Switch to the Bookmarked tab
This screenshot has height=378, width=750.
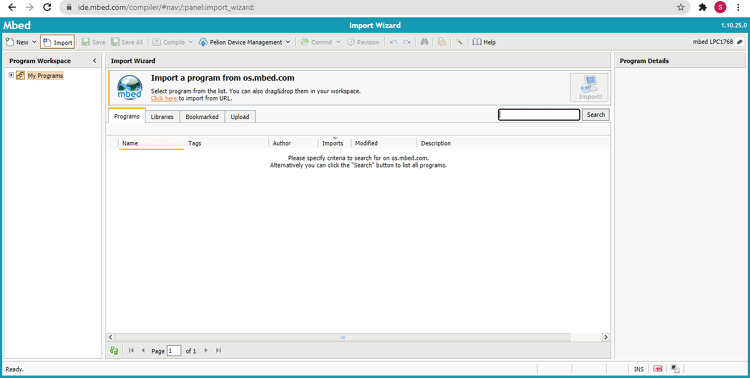[x=202, y=117]
